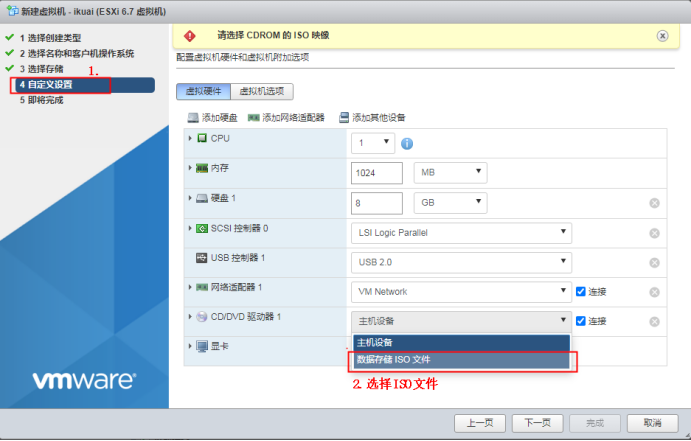Click the Add hard disk icon

coord(194,118)
